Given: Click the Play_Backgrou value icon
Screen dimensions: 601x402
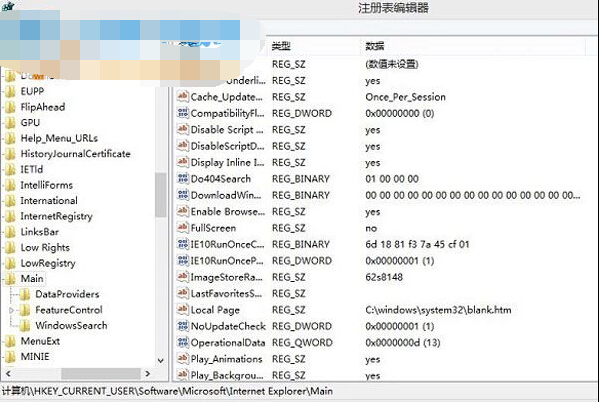Looking at the screenshot, I should [x=183, y=375].
